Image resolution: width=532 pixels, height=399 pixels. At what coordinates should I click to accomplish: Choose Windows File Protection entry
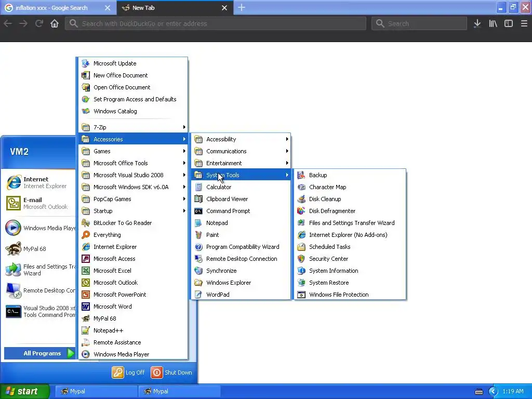point(350,295)
